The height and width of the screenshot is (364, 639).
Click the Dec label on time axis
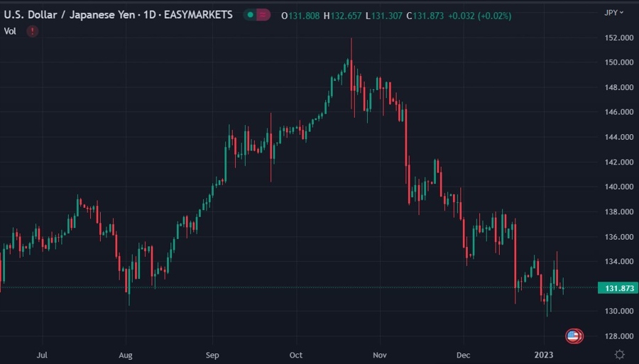464,355
